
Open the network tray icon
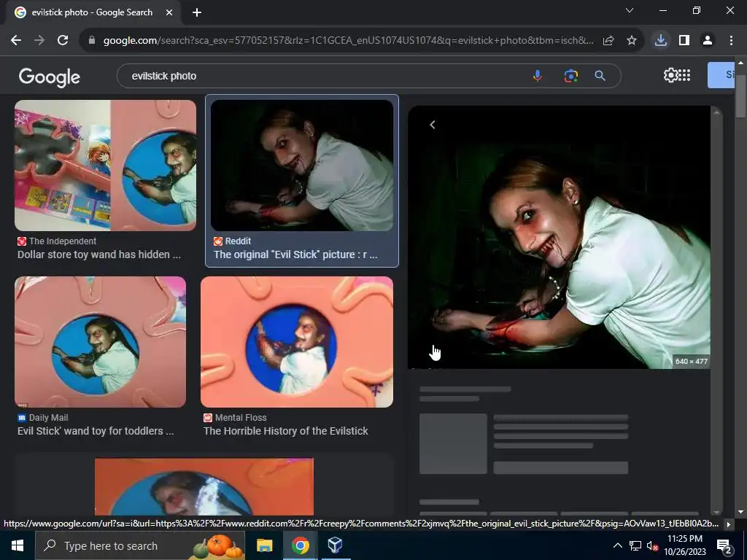(x=635, y=545)
